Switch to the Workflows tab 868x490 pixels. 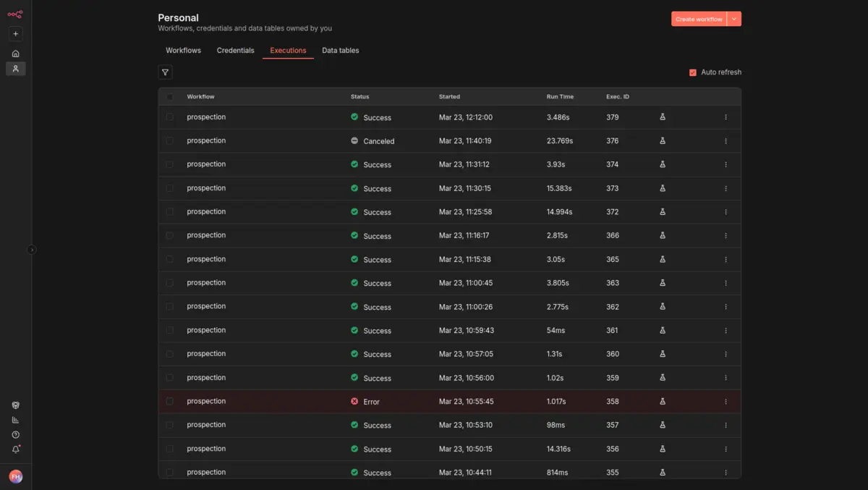coord(183,51)
